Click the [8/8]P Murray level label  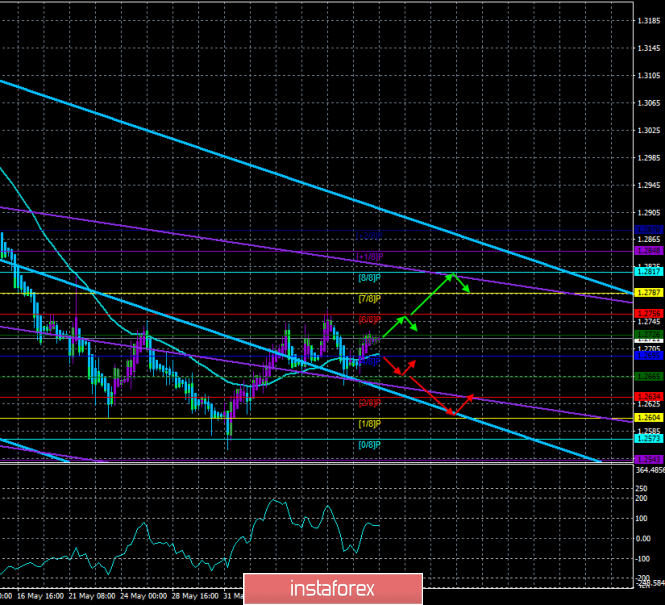click(369, 278)
